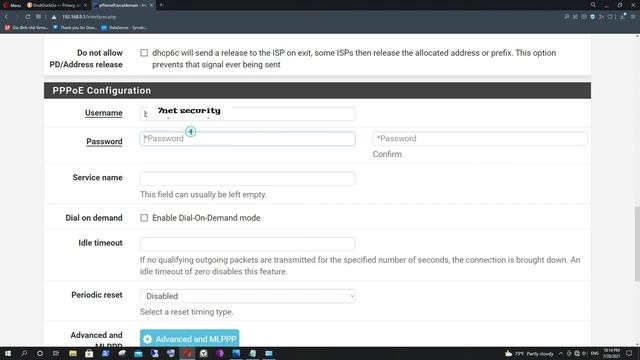Open a new browser tab

click(x=161, y=5)
